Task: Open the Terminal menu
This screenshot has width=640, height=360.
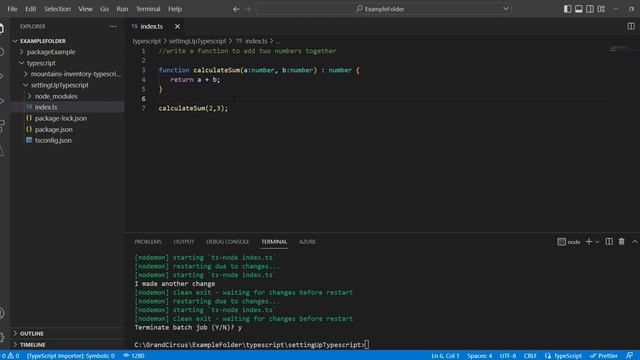Action: (148, 9)
